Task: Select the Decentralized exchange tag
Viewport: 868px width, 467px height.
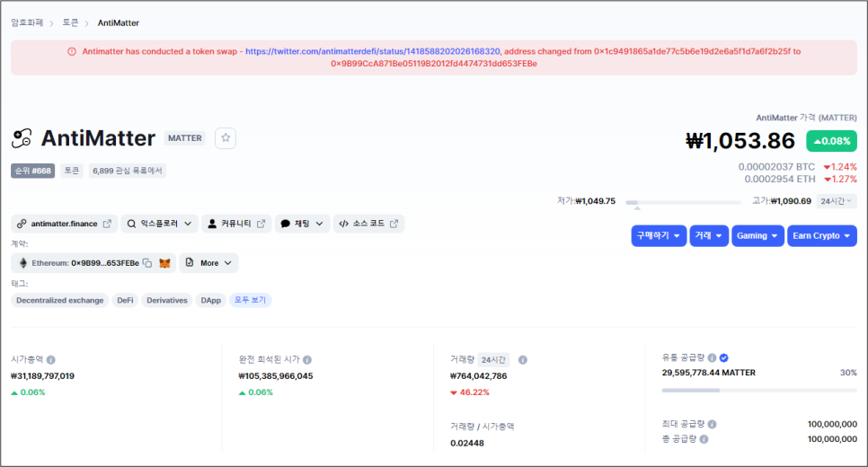Action: click(x=60, y=301)
